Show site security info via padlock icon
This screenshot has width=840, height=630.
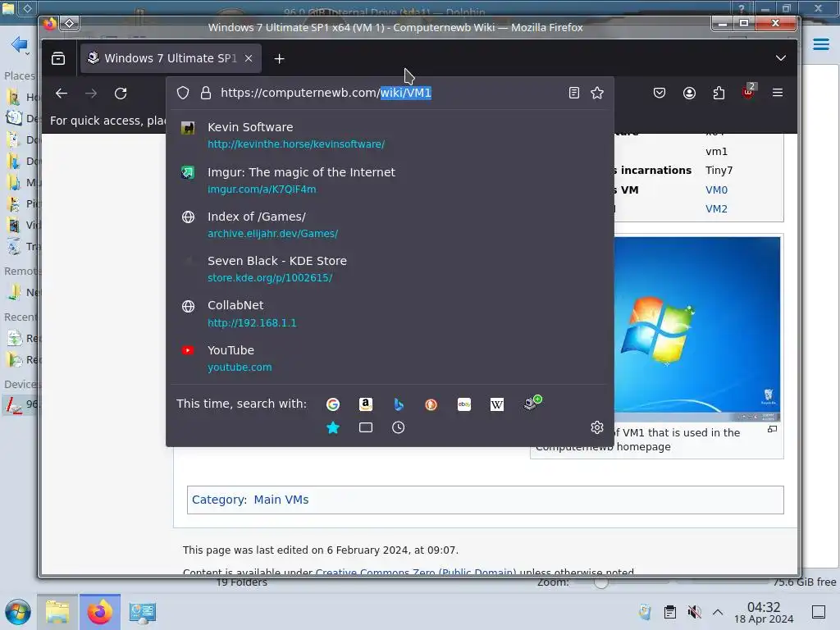click(206, 93)
